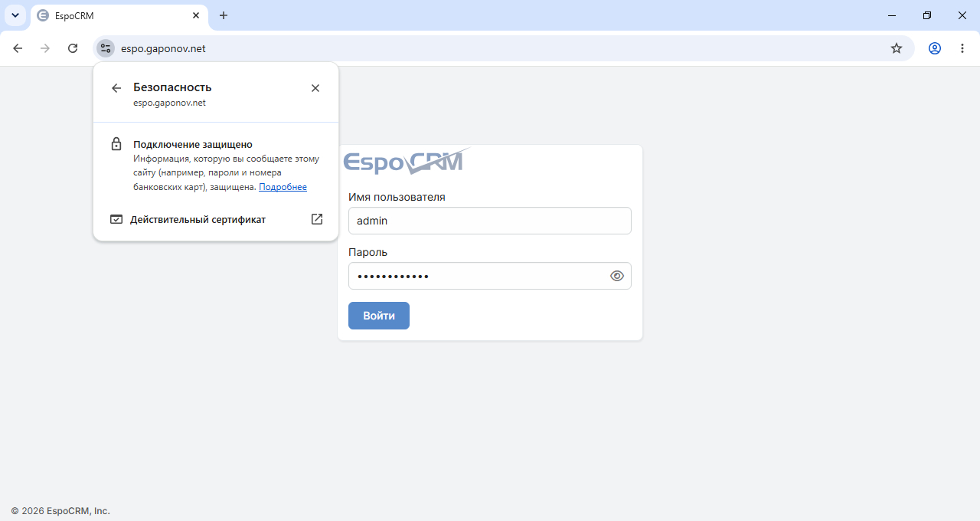Click the certificate icon in the popup
The height and width of the screenshot is (521, 980).
[116, 219]
